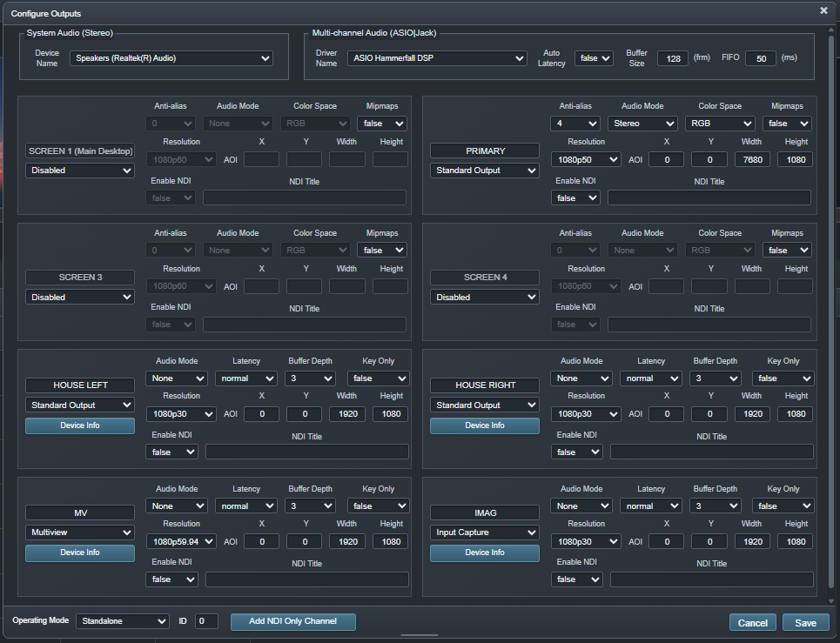Open IMAG Key Only dropdown

783,506
